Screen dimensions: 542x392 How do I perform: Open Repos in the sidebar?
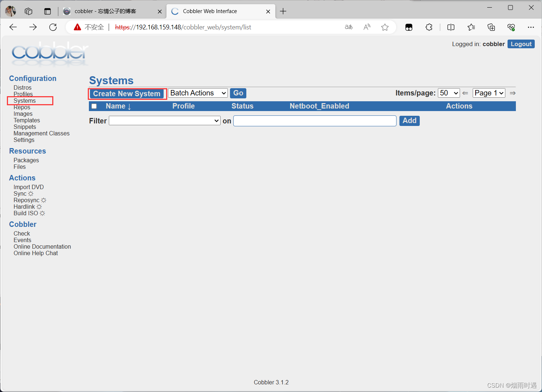[22, 107]
